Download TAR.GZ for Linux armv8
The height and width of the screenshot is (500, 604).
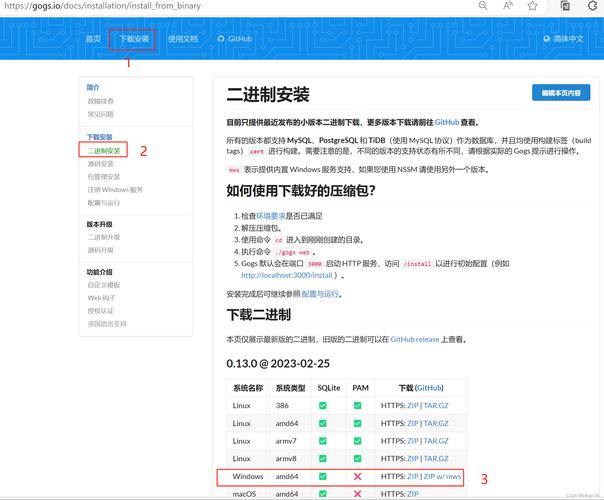tap(436, 459)
